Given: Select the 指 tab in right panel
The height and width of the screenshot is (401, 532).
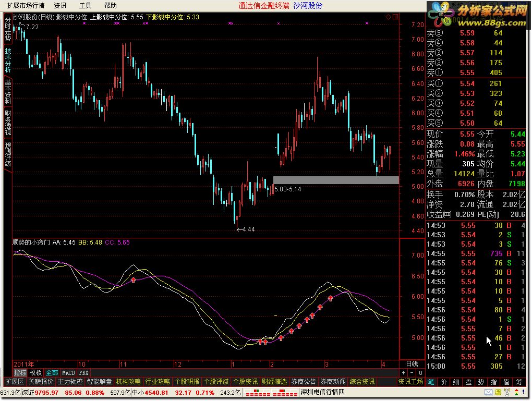Looking at the screenshot, I should [493, 382].
